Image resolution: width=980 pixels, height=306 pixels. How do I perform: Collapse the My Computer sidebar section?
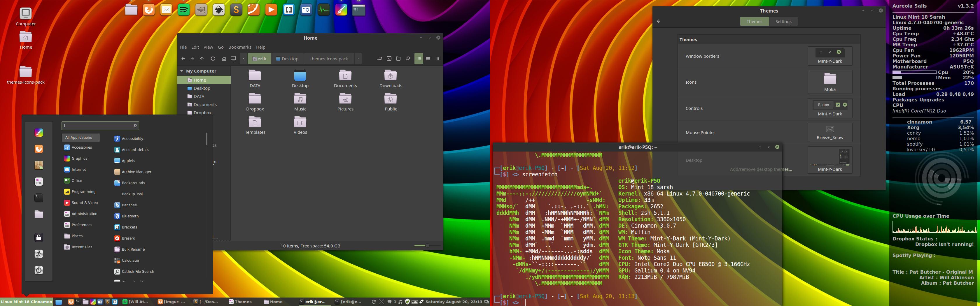tap(182, 71)
